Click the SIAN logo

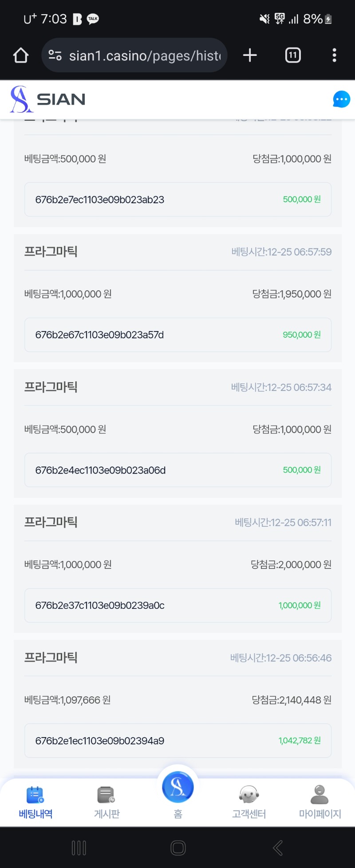tap(48, 99)
